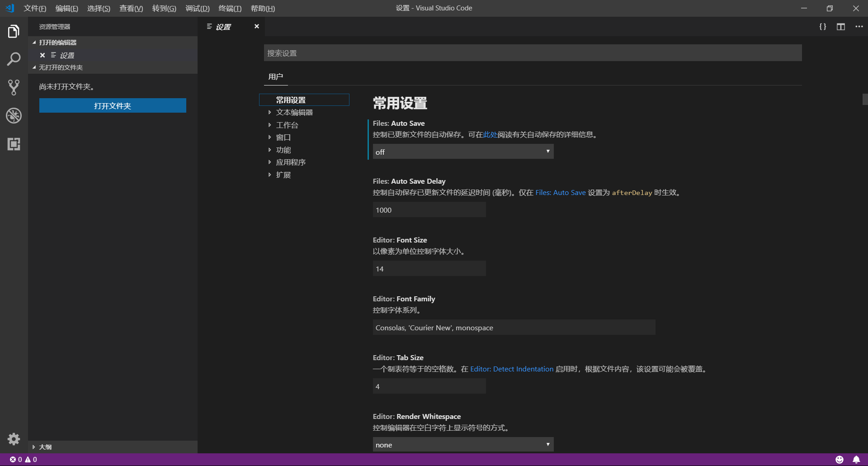This screenshot has width=868, height=466.
Task: Click the 打开文件夹 button
Action: tap(113, 105)
